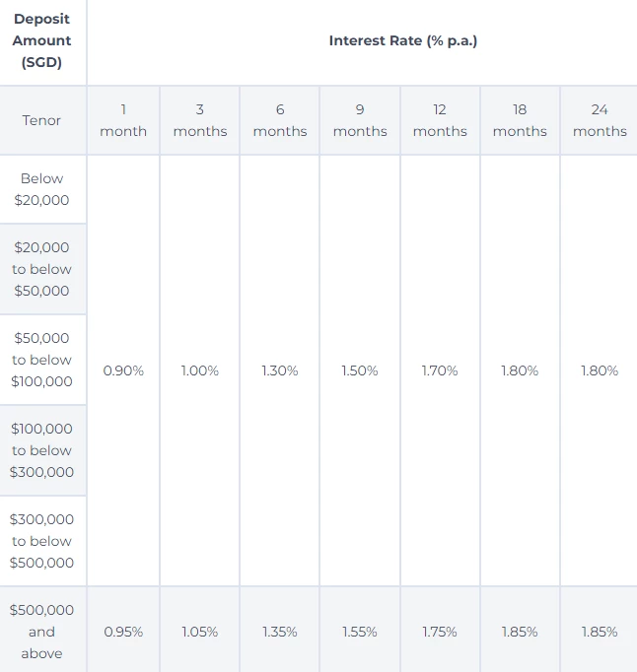Select the 0.95% rate cell

point(123,632)
